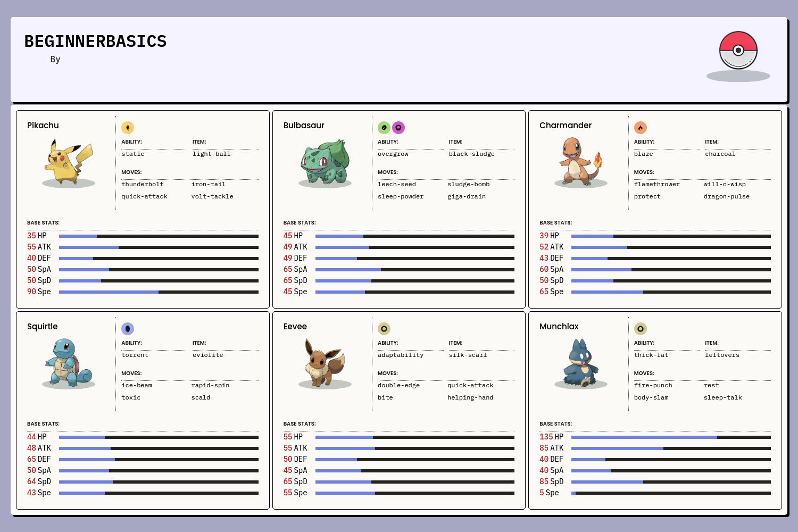Viewport: 798px width, 532px height.
Task: Click Bulbasaur's black-sludge item
Action: pyautogui.click(x=471, y=154)
